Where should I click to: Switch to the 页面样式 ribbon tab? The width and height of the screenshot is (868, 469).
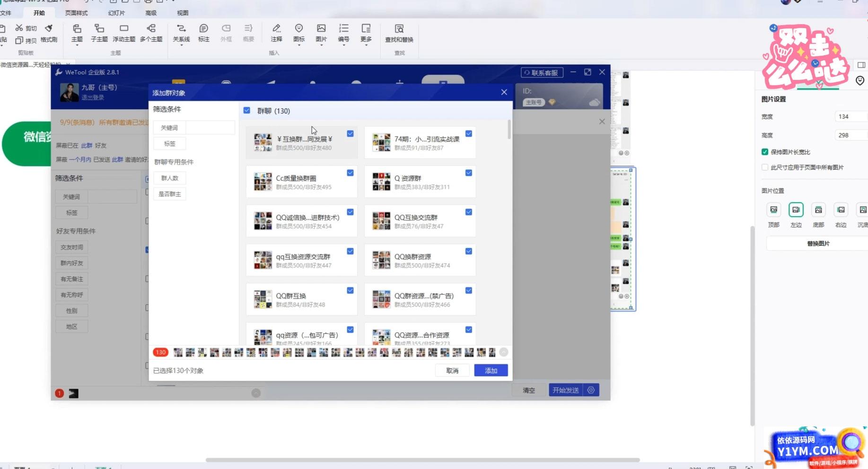click(x=76, y=13)
